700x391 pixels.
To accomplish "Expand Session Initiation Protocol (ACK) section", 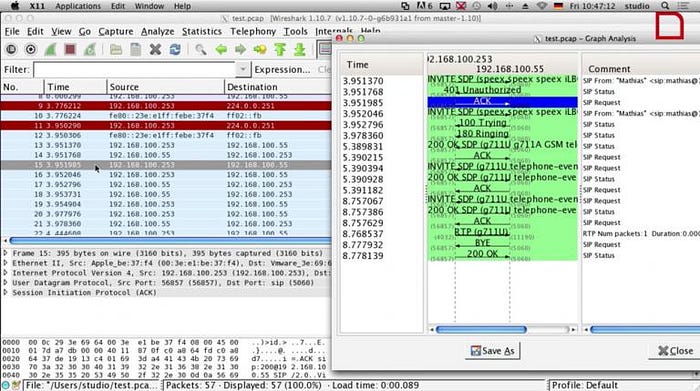I will [x=5, y=292].
